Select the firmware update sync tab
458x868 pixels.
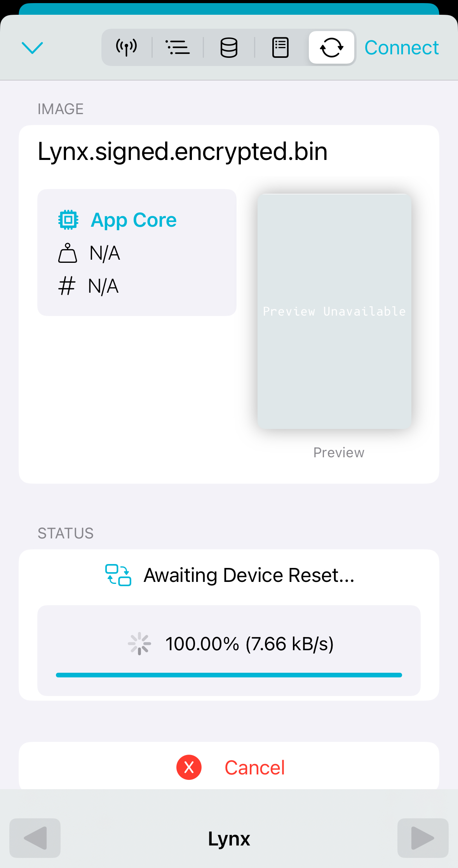[x=331, y=47]
